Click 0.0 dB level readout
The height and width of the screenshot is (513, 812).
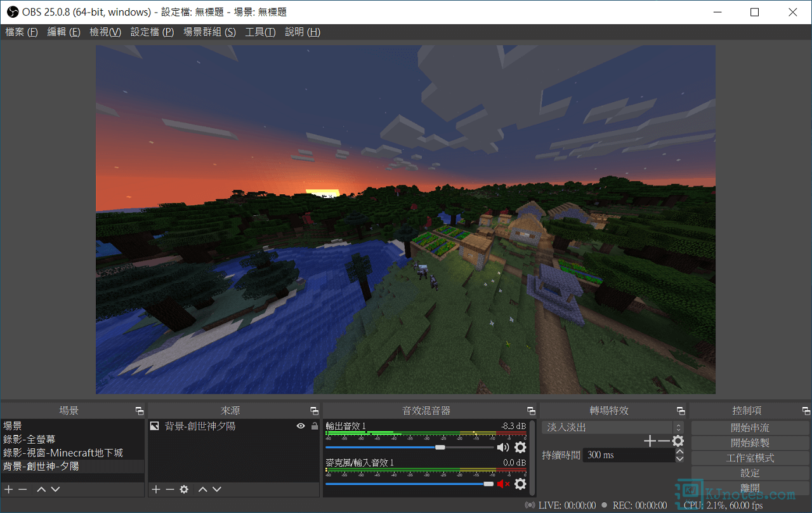514,463
